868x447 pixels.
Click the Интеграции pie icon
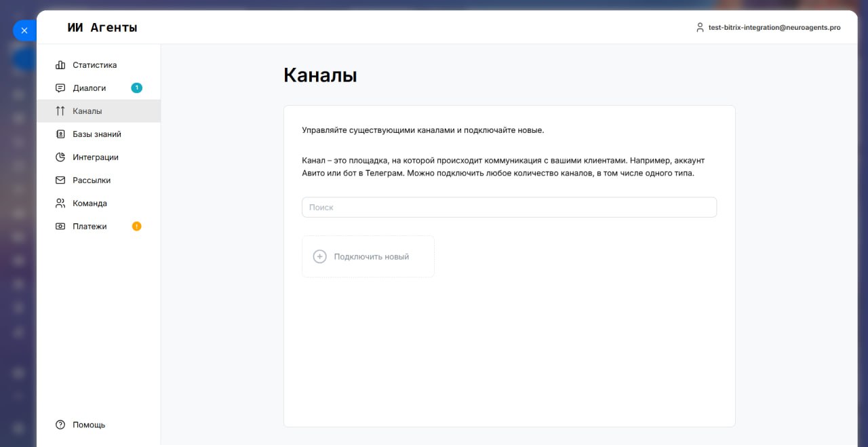(x=60, y=157)
